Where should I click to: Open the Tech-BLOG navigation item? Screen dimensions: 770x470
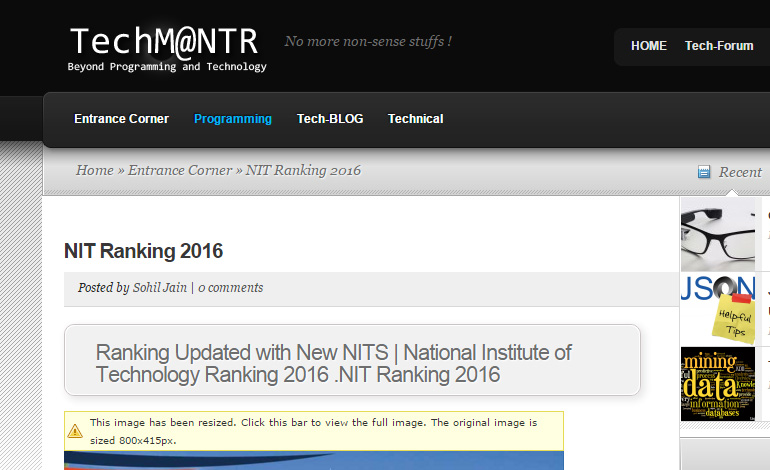330,119
